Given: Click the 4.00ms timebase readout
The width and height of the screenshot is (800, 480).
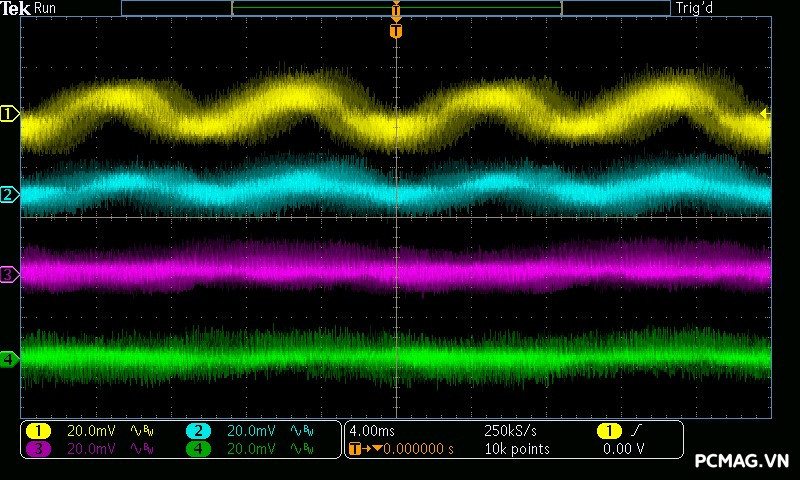Looking at the screenshot, I should point(371,431).
